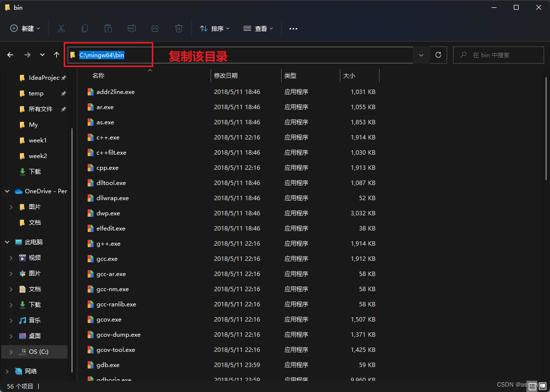The image size is (550, 392).
Task: Open the 查看 view dropdown
Action: [258, 28]
